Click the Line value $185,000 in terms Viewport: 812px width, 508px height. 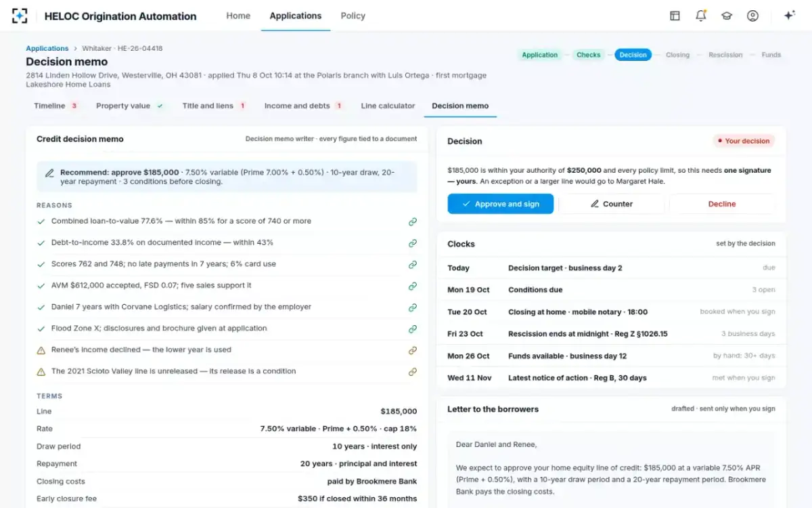pos(399,412)
